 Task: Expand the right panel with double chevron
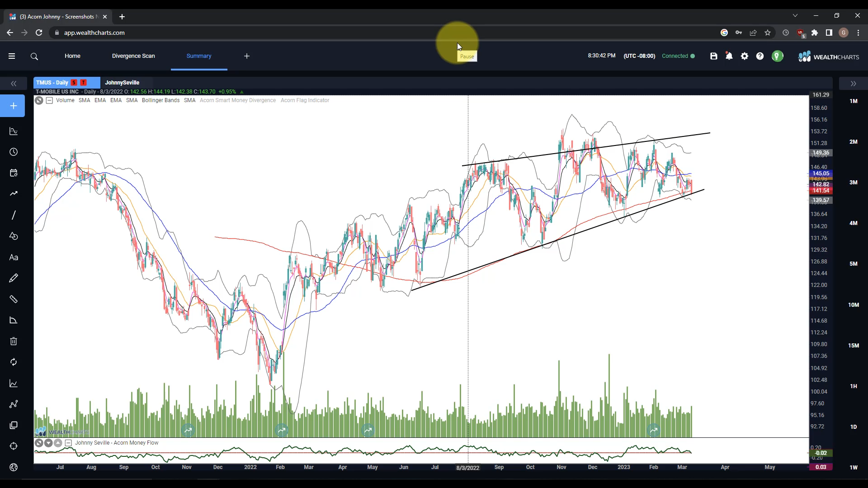tap(853, 84)
